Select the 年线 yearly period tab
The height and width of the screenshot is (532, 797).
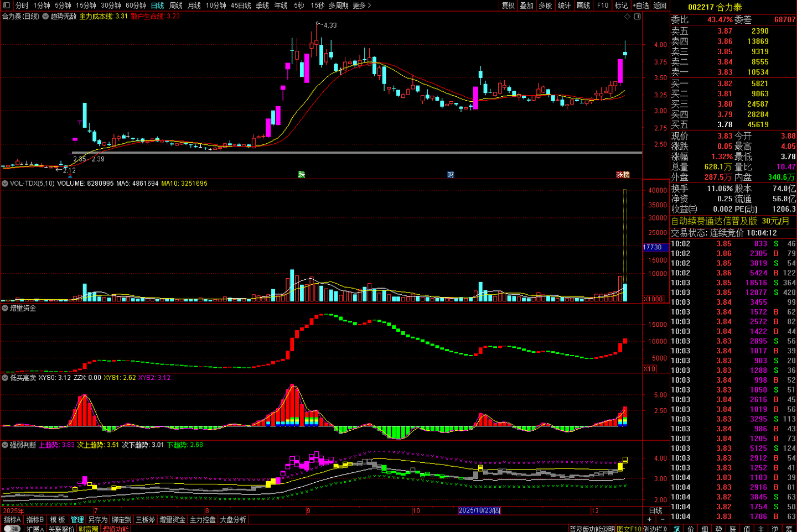click(281, 6)
